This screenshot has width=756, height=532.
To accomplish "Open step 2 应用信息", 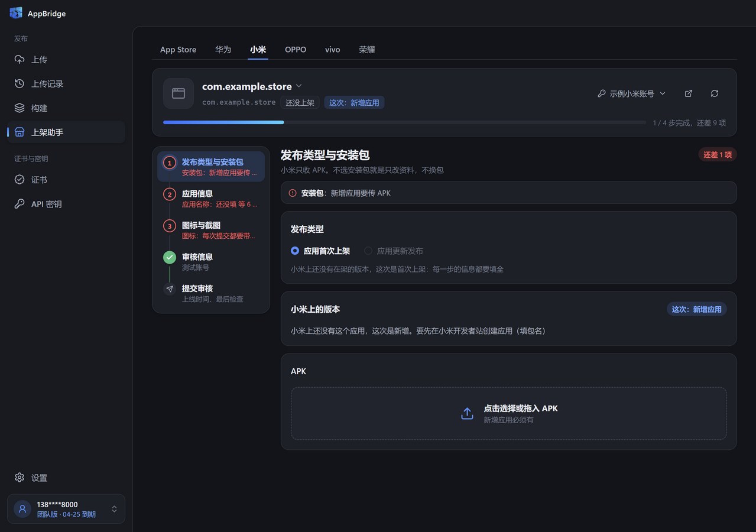I will point(211,199).
